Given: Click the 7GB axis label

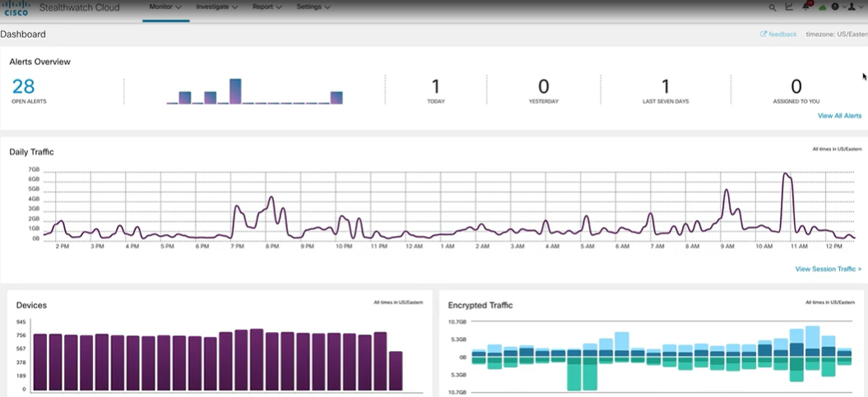Looking at the screenshot, I should pyautogui.click(x=34, y=169).
